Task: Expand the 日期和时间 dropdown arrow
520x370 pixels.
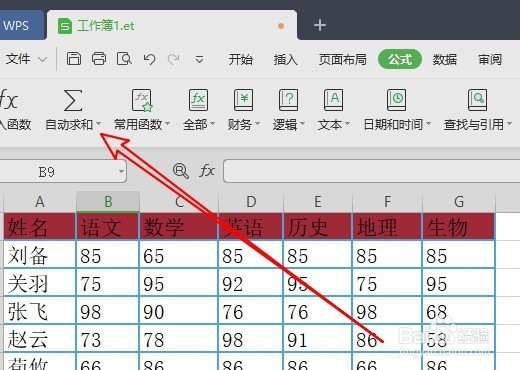Action: 429,124
